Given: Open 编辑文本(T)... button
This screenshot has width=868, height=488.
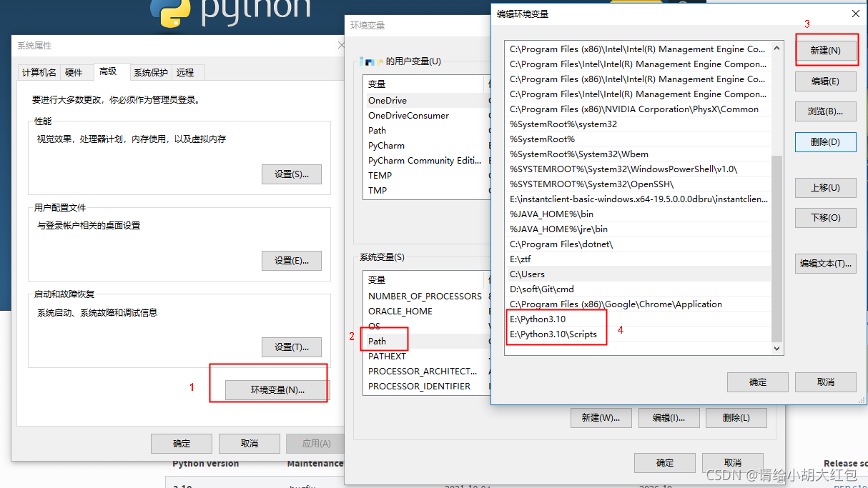Looking at the screenshot, I should (x=825, y=263).
